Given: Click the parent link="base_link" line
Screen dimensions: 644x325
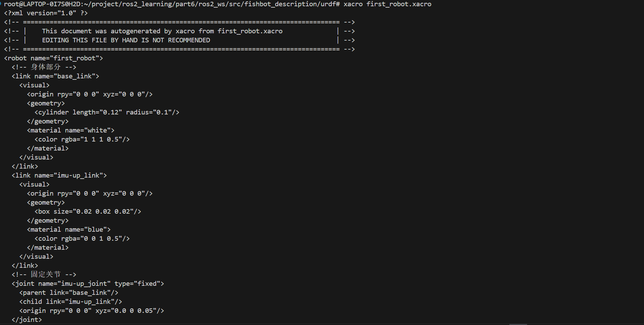Looking at the screenshot, I should click(69, 293).
